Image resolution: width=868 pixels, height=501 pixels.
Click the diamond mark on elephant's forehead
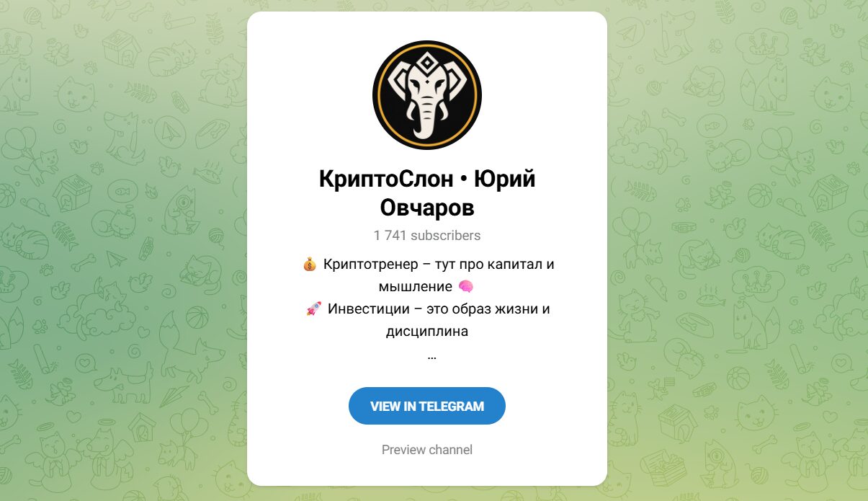point(427,66)
